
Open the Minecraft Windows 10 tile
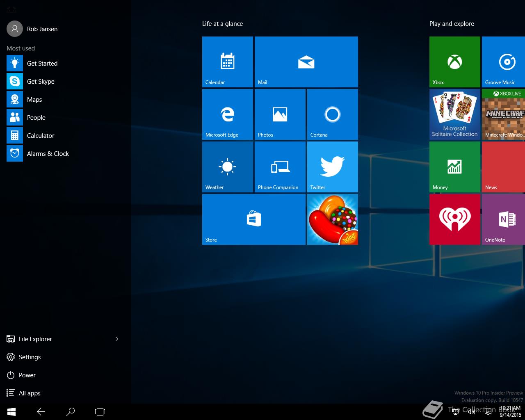tap(504, 114)
